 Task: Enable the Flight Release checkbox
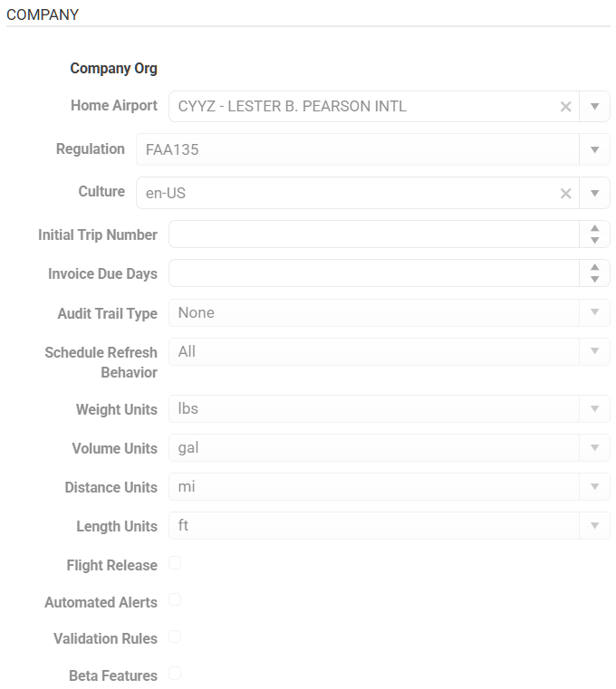point(175,563)
